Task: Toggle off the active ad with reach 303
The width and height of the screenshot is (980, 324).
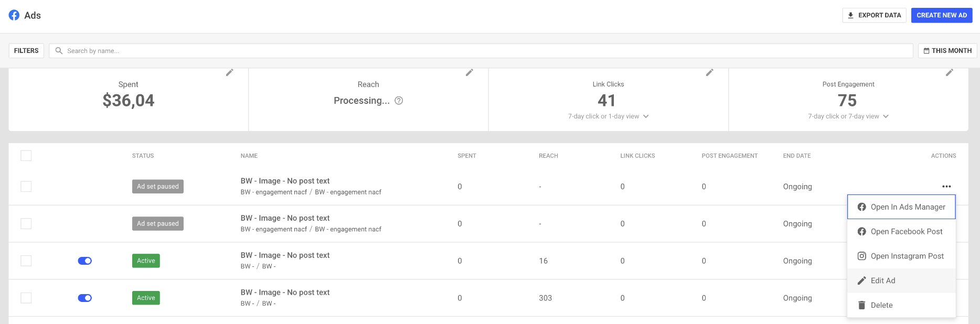Action: pyautogui.click(x=85, y=298)
